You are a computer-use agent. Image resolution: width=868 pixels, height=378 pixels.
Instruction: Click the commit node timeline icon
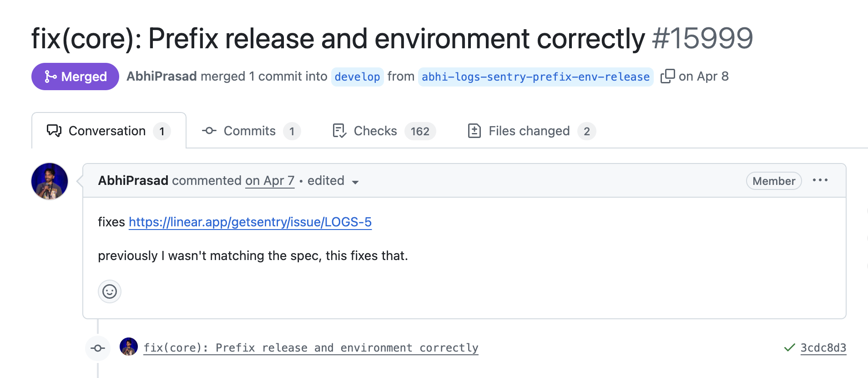pyautogui.click(x=98, y=348)
